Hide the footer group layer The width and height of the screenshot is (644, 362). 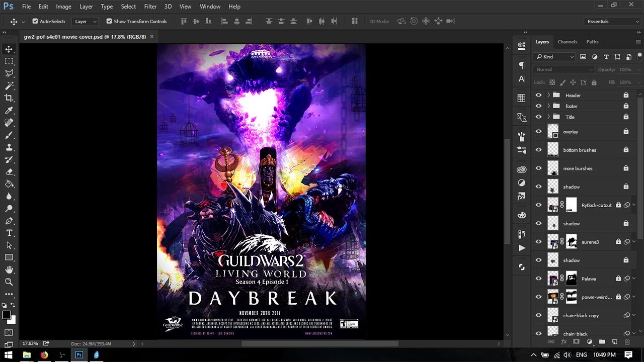pos(538,106)
